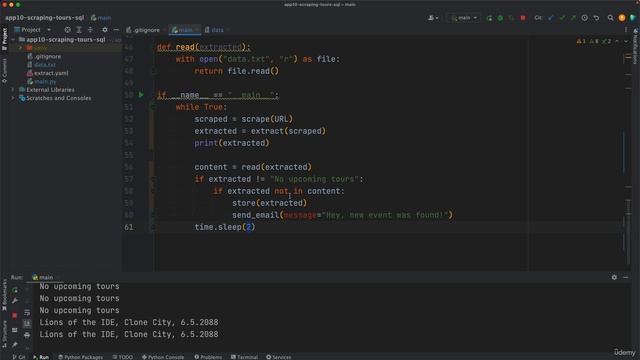Click the pin tab icon in the Run panel
This screenshot has width=640, height=360.
tap(15, 345)
